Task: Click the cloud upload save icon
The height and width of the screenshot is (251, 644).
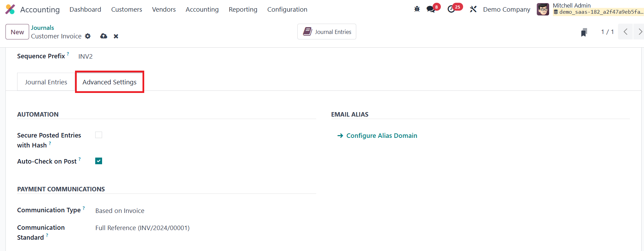Action: click(x=103, y=36)
